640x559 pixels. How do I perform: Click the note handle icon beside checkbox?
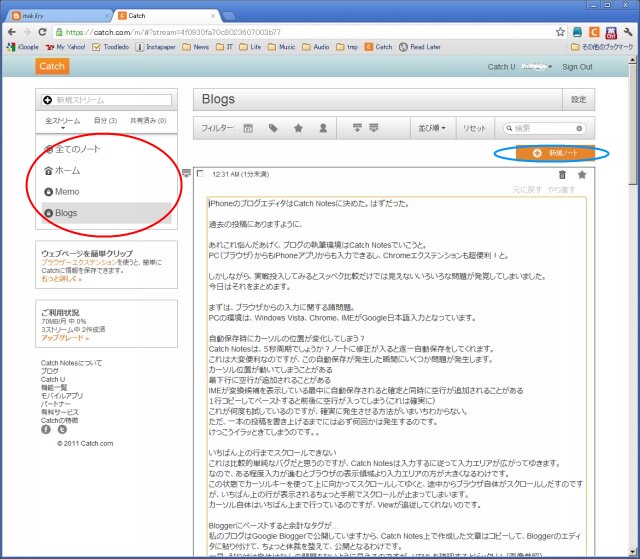point(187,173)
